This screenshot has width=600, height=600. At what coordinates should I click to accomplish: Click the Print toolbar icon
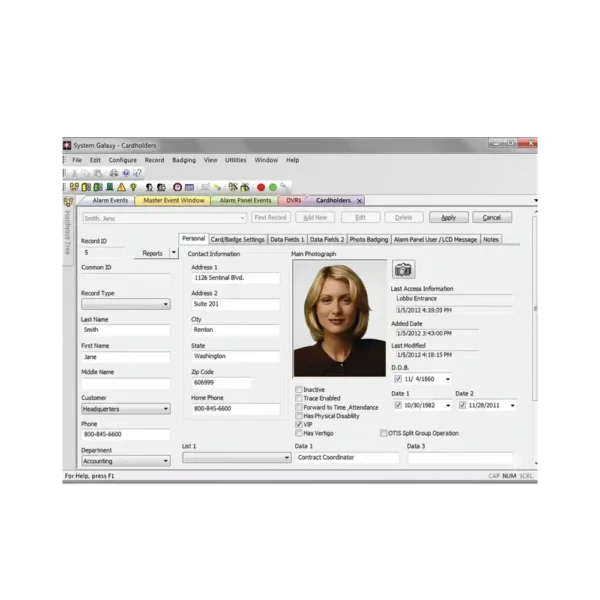[114, 173]
